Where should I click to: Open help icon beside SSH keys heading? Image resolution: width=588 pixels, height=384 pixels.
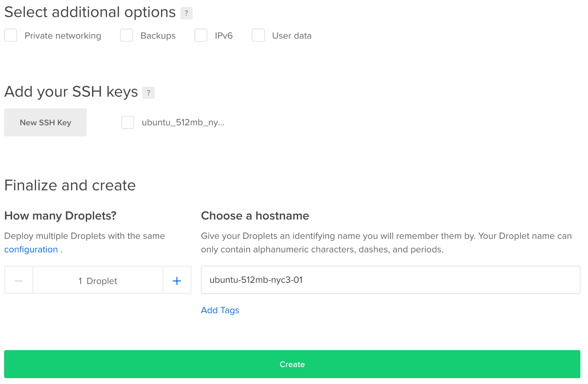pyautogui.click(x=148, y=93)
